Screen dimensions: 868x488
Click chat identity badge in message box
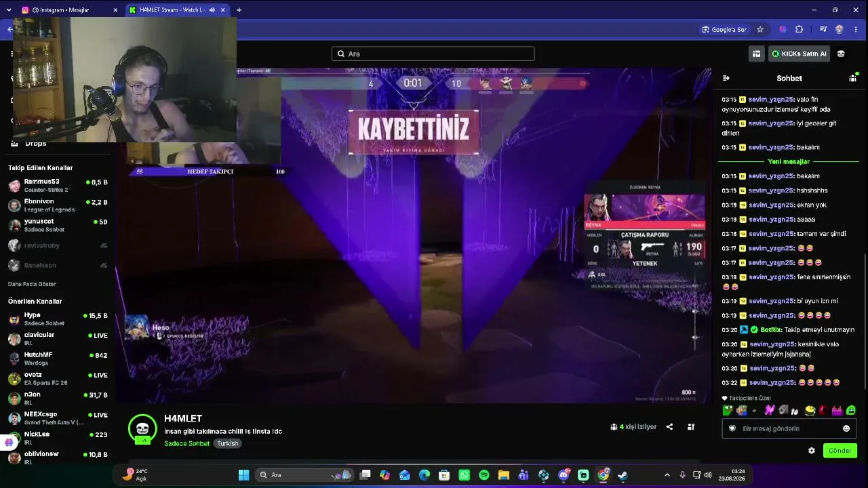tap(732, 428)
